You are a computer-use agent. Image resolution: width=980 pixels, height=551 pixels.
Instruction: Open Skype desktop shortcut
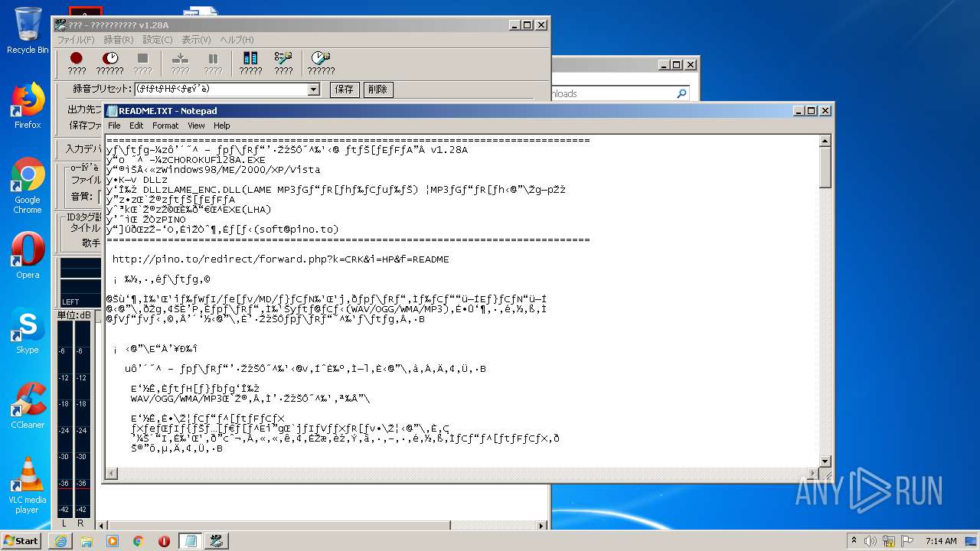28,331
